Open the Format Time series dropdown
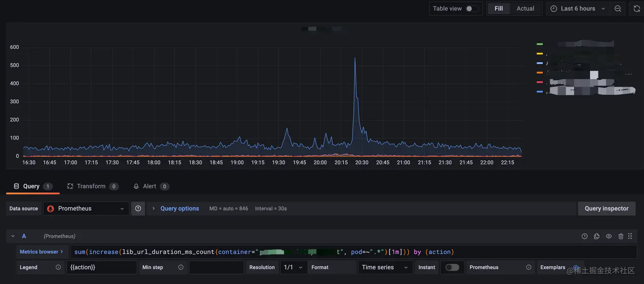Image resolution: width=644 pixels, height=284 pixels. click(x=385, y=267)
